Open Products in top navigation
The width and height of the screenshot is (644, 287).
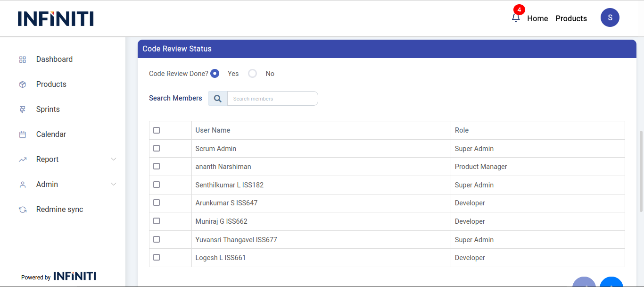click(571, 18)
